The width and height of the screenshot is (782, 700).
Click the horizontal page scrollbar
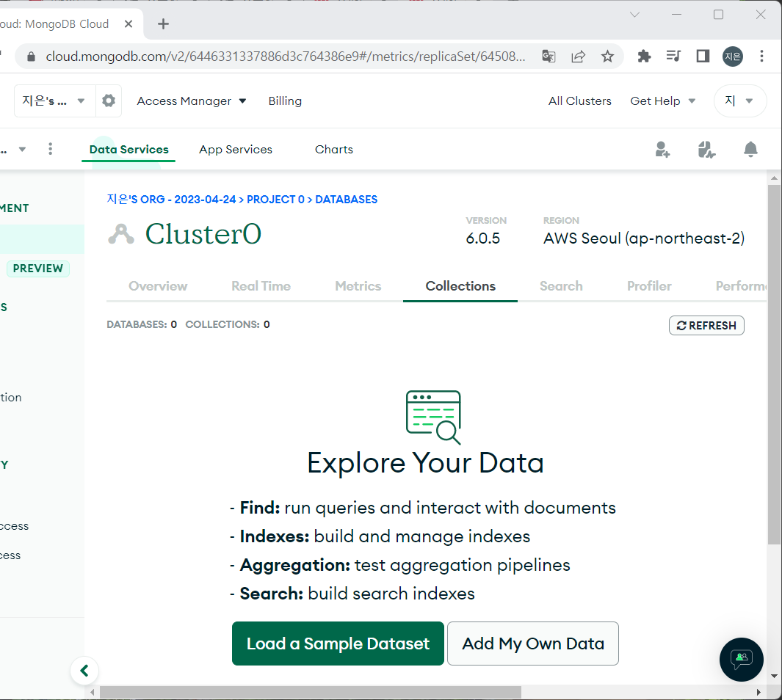(x=310, y=692)
